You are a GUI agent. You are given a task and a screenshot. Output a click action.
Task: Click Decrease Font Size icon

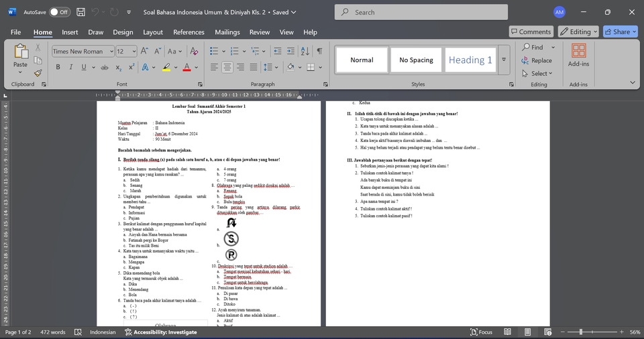[x=158, y=52]
